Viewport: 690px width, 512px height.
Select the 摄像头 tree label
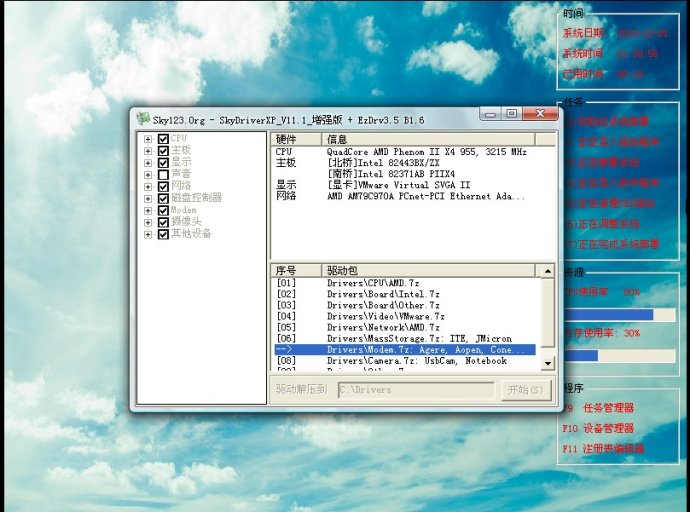click(x=186, y=222)
